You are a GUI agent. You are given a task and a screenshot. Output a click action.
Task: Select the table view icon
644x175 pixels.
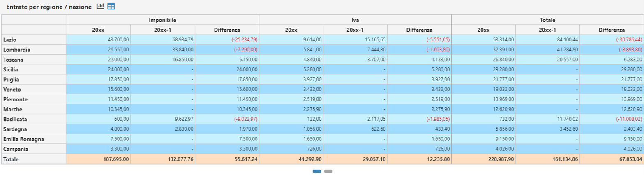111,7
